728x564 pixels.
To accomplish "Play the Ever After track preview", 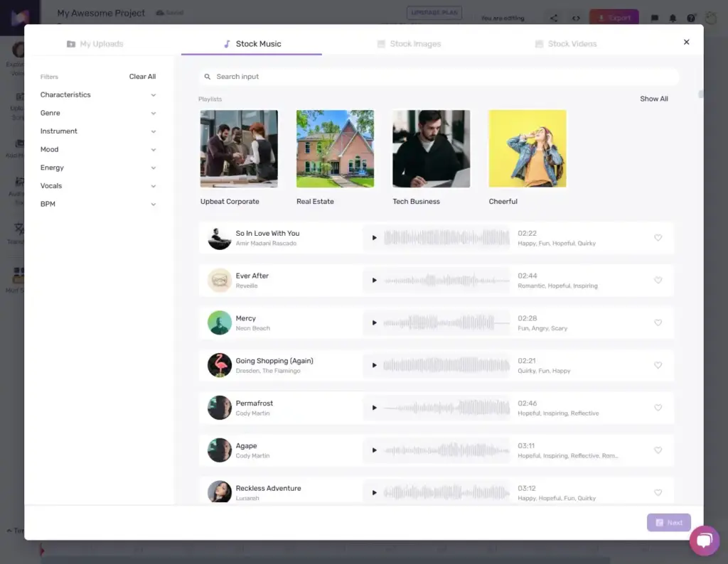I will point(374,281).
